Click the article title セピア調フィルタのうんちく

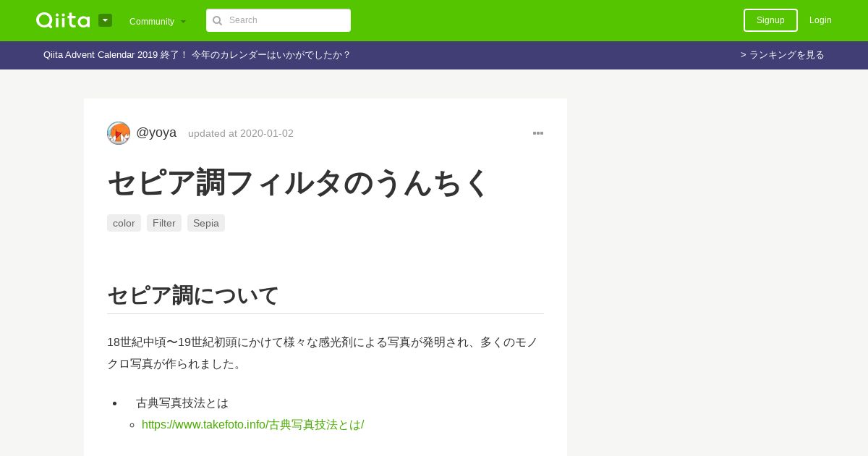coord(299,182)
